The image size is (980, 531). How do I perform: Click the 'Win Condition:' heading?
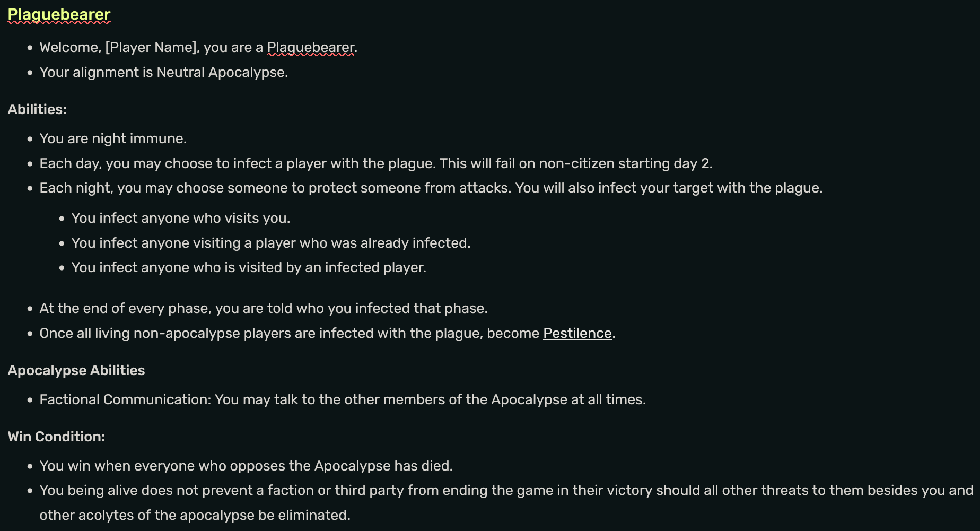56,437
